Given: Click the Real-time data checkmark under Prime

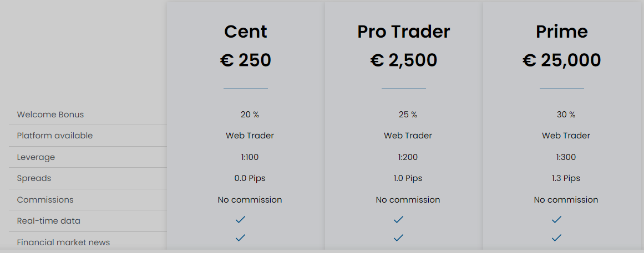Looking at the screenshot, I should [556, 220].
